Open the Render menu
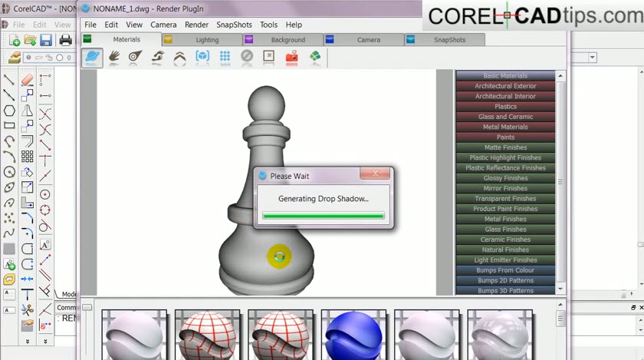The image size is (644, 360). tap(196, 25)
